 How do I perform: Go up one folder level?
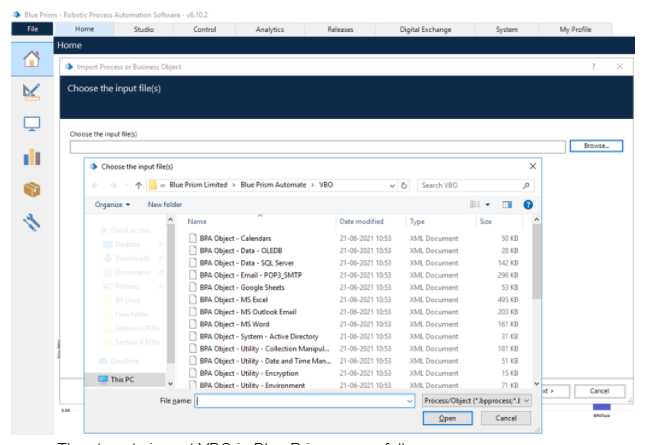click(x=138, y=185)
